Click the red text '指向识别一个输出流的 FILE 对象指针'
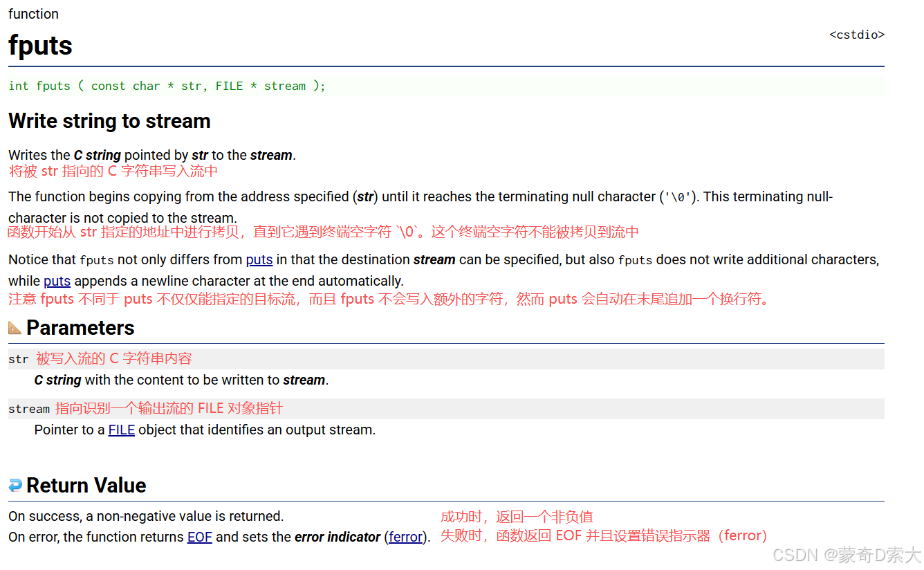 [169, 408]
